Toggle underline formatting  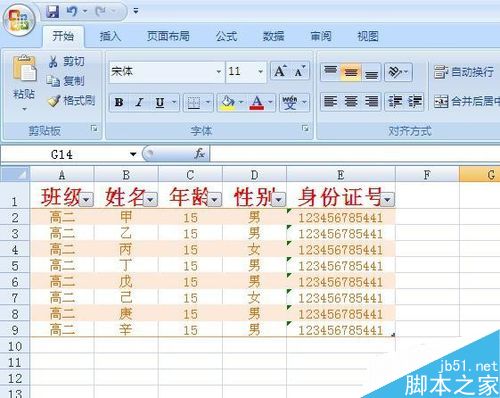pyautogui.click(x=160, y=102)
